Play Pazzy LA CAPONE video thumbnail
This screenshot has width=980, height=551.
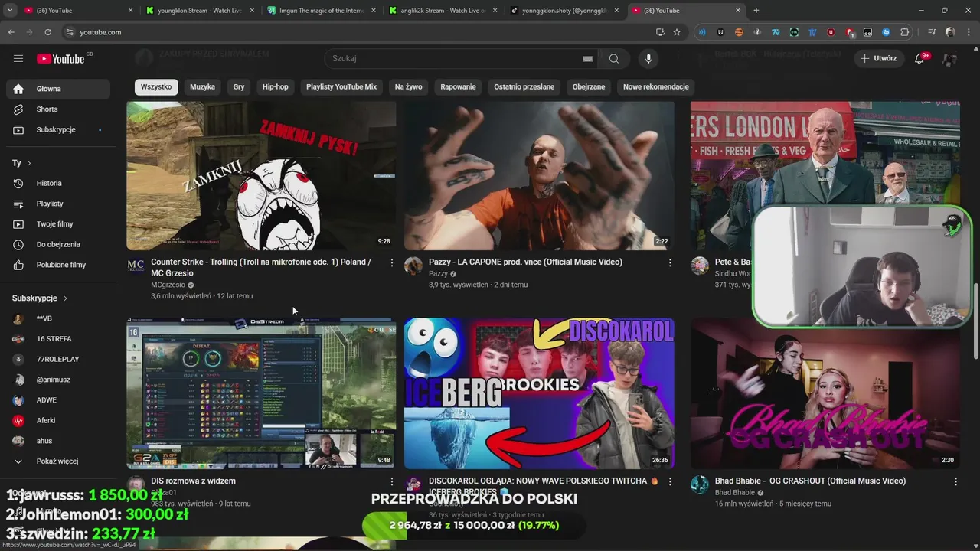coord(539,176)
